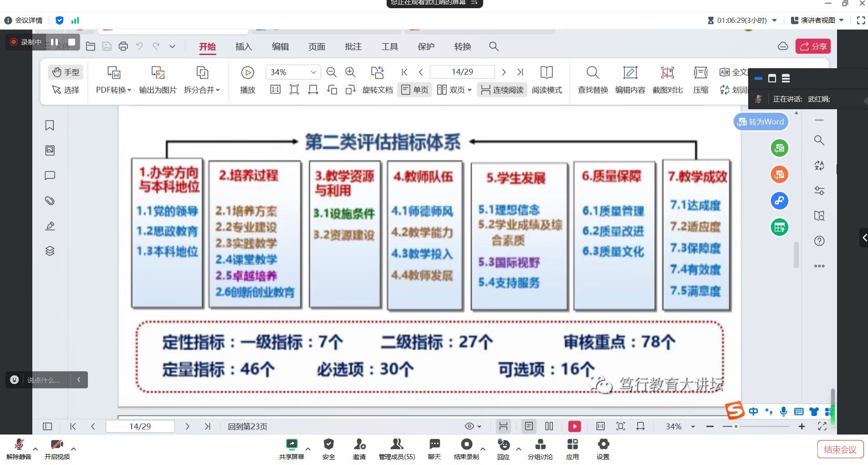
Task: Open the attachments paperclip panel
Action: (x=50, y=201)
